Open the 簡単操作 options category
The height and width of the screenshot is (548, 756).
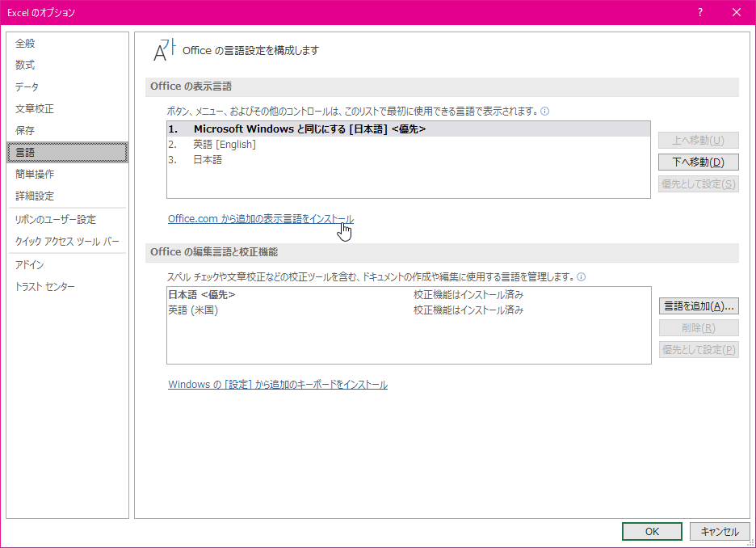click(x=68, y=174)
